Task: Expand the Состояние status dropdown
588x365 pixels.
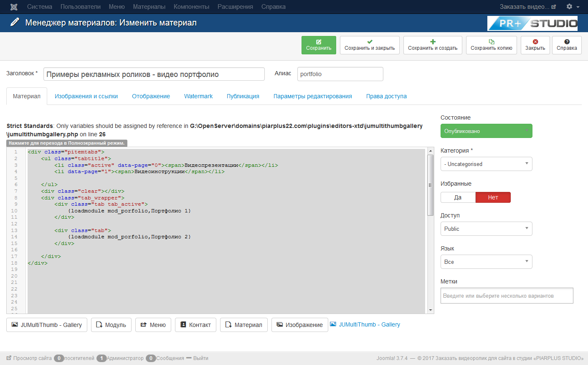Action: 486,131
